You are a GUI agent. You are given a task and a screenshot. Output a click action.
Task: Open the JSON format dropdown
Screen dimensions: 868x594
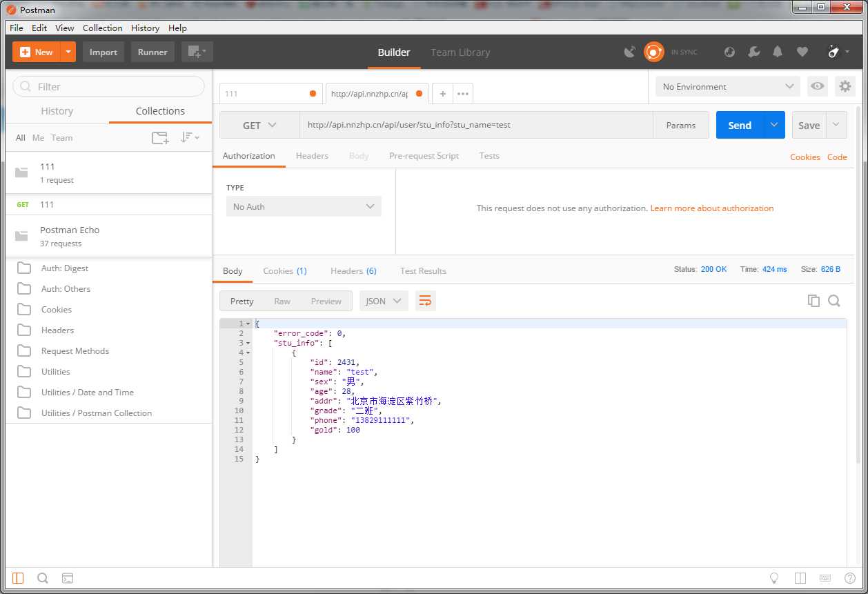[384, 301]
